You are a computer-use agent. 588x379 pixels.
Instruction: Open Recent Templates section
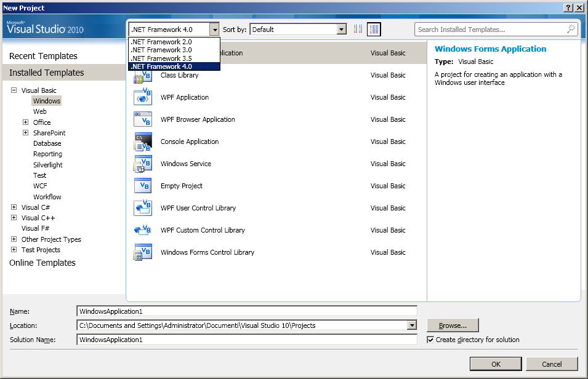tap(43, 56)
